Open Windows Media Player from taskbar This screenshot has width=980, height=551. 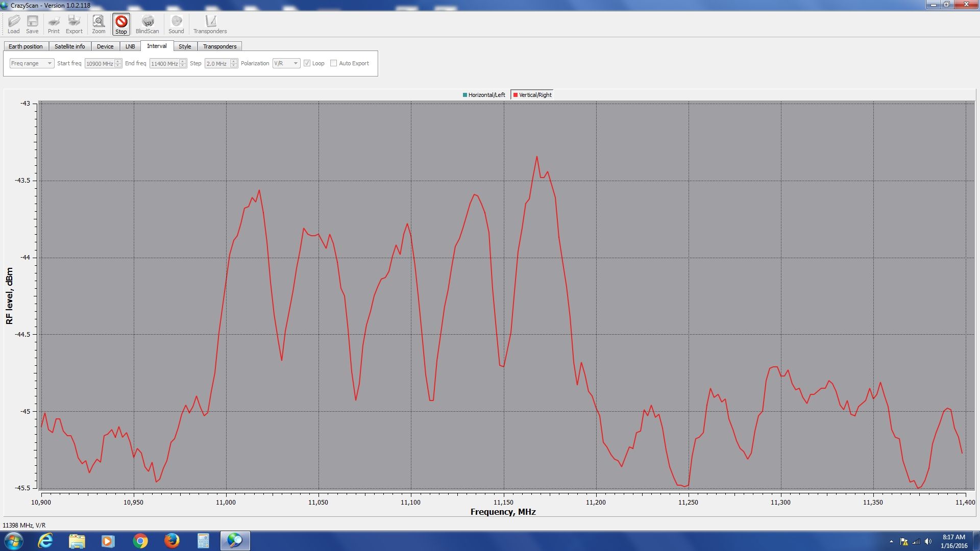click(x=108, y=541)
